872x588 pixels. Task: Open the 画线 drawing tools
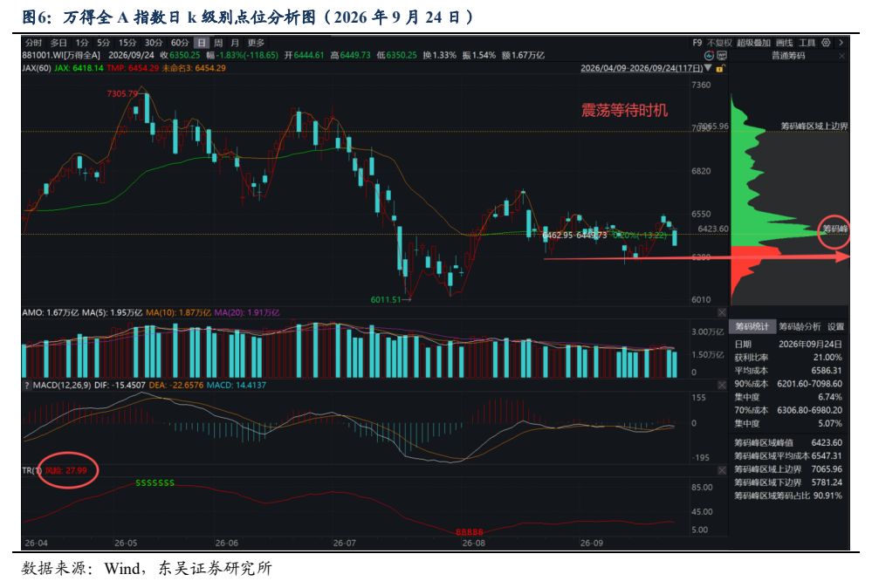coord(784,43)
